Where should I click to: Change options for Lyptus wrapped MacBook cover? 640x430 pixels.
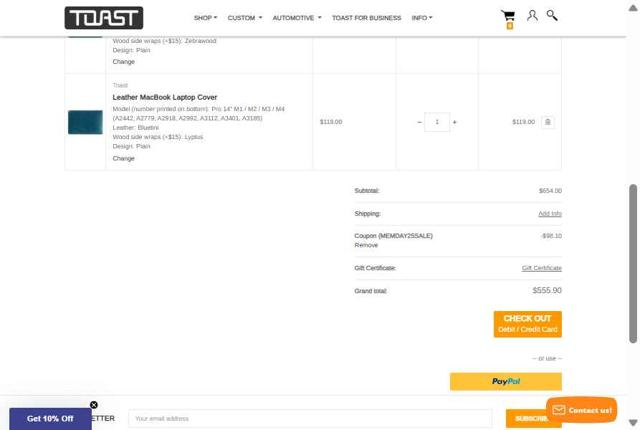point(124,158)
